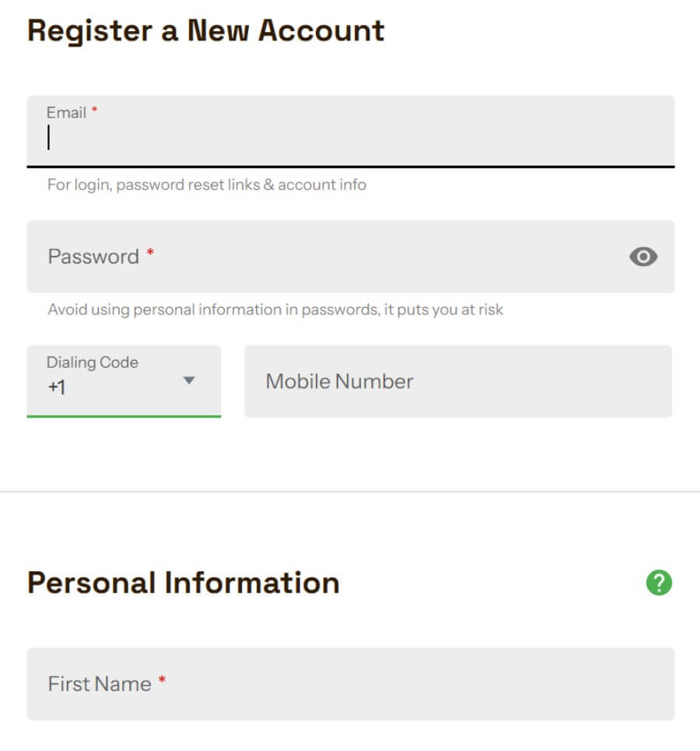700x751 pixels.
Task: Click the Dialing Code label
Action: coord(92,362)
